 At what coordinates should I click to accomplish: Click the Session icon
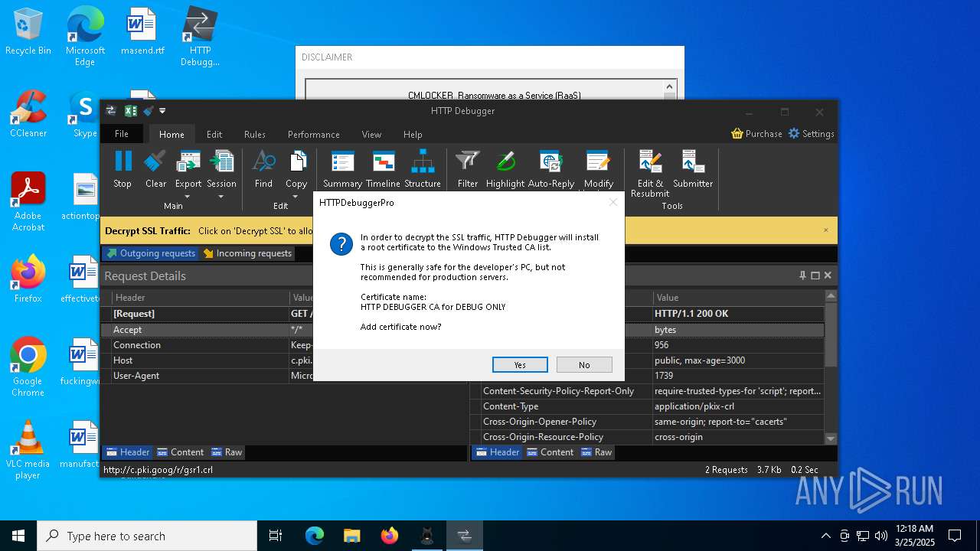point(221,161)
